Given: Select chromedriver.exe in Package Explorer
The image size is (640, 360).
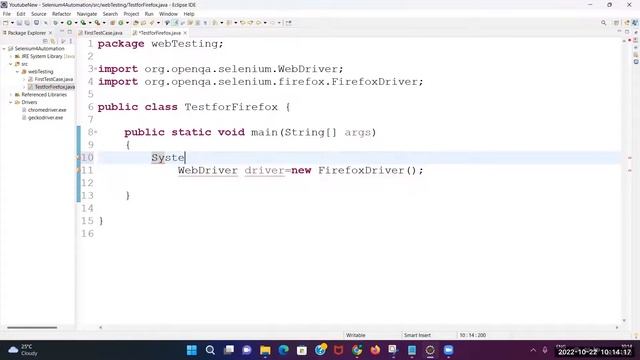Looking at the screenshot, I should [x=44, y=110].
